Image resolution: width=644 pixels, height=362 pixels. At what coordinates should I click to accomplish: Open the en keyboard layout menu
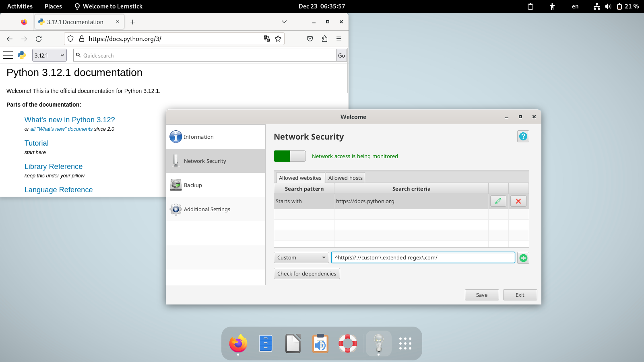(575, 6)
